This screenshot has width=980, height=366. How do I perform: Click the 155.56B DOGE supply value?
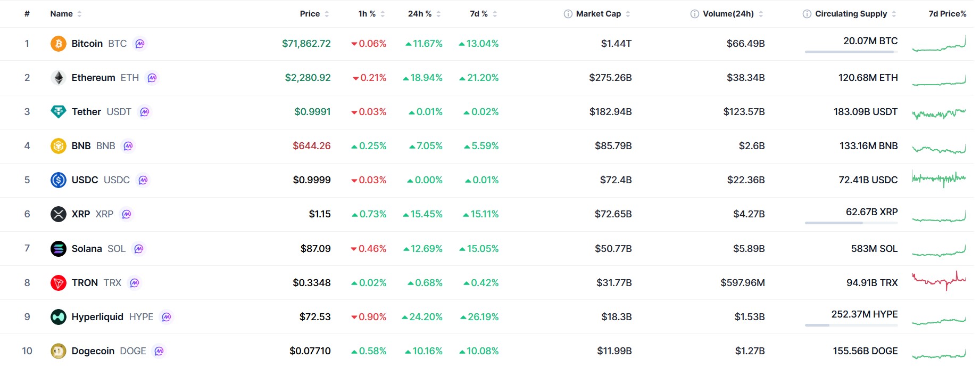[x=866, y=351]
